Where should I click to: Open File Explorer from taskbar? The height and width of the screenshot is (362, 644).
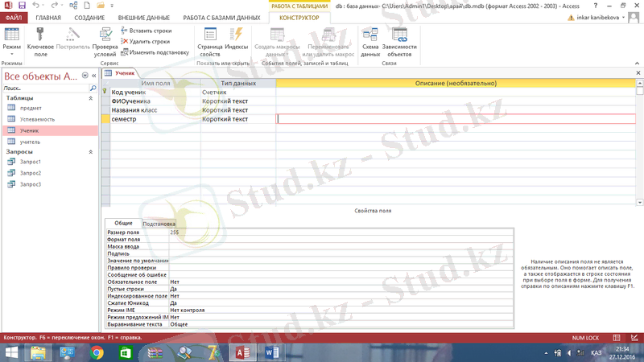(x=38, y=352)
